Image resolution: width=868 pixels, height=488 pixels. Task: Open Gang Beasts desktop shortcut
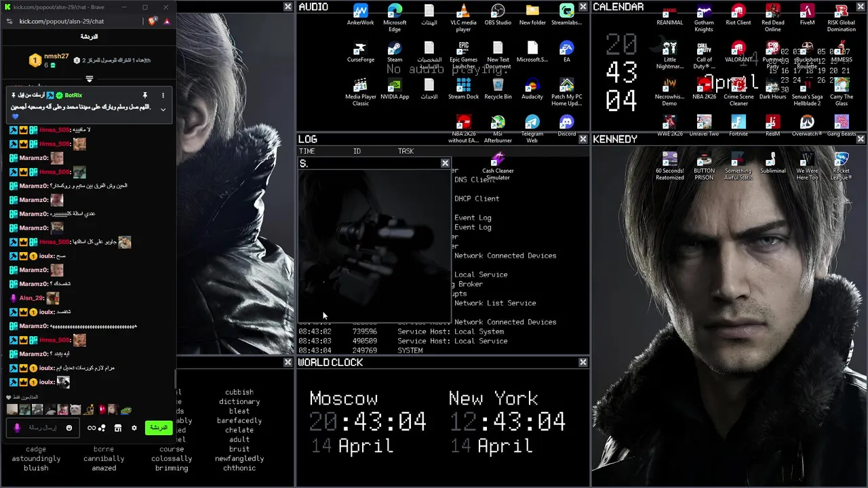click(x=842, y=125)
